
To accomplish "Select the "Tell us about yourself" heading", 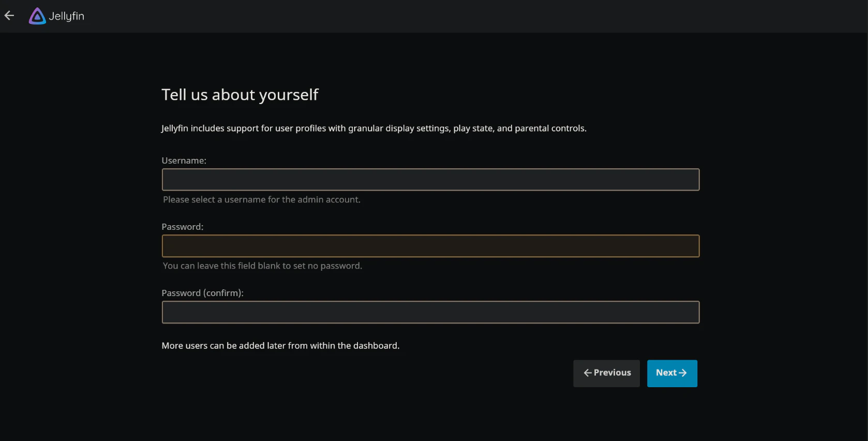I will coord(240,95).
